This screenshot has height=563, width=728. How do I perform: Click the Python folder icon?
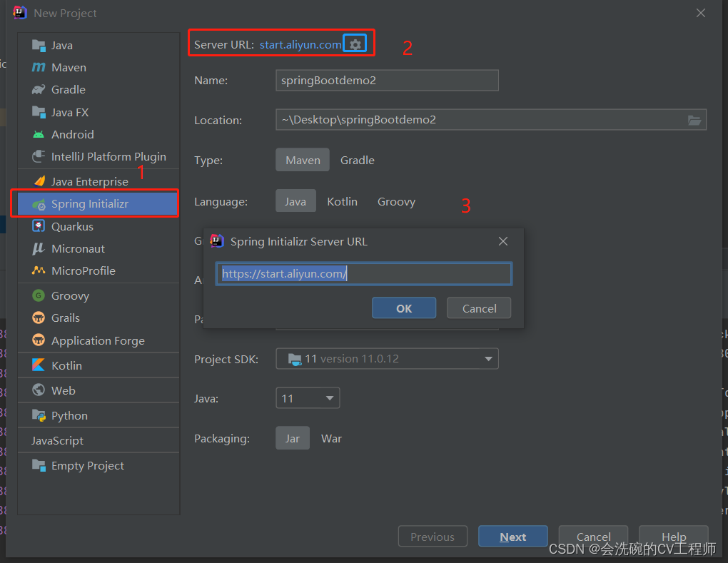click(39, 415)
